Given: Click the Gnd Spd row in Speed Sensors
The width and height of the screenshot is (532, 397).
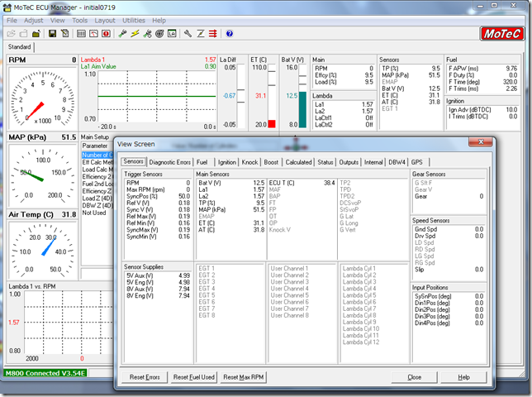Looking at the screenshot, I should [449, 230].
